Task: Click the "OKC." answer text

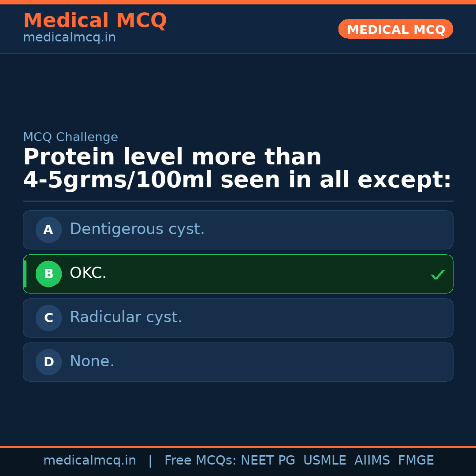Action: pos(88,273)
